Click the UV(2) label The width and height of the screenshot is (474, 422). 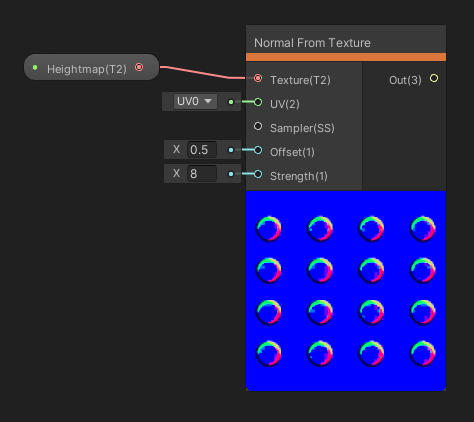[x=285, y=104]
